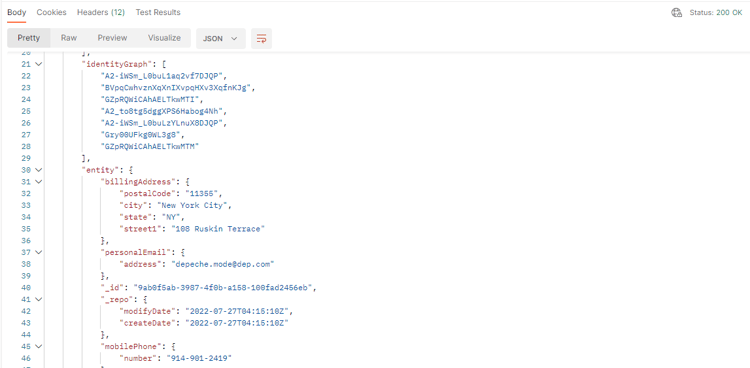Collapse the personalEmail object at line 37
This screenshot has height=368, width=750.
click(38, 252)
